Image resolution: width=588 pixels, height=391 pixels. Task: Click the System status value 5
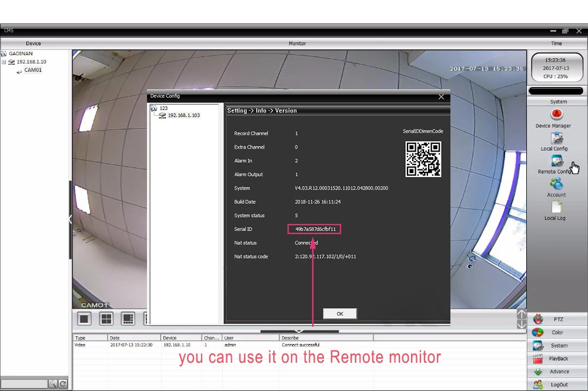pos(296,216)
